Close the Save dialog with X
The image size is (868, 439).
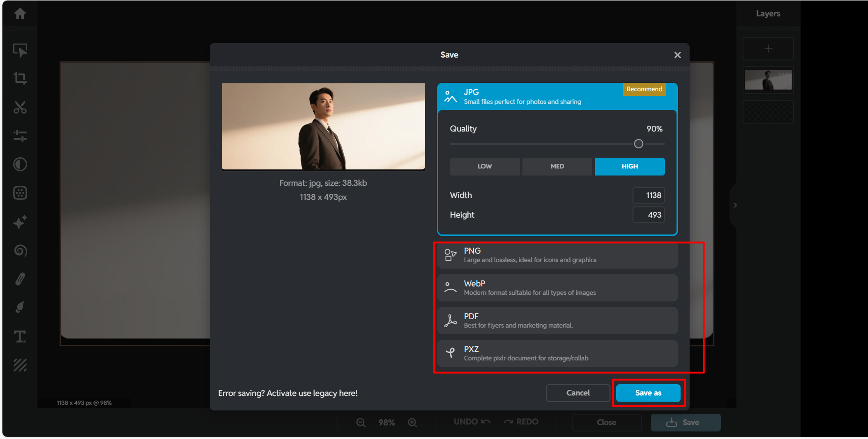[x=677, y=55]
